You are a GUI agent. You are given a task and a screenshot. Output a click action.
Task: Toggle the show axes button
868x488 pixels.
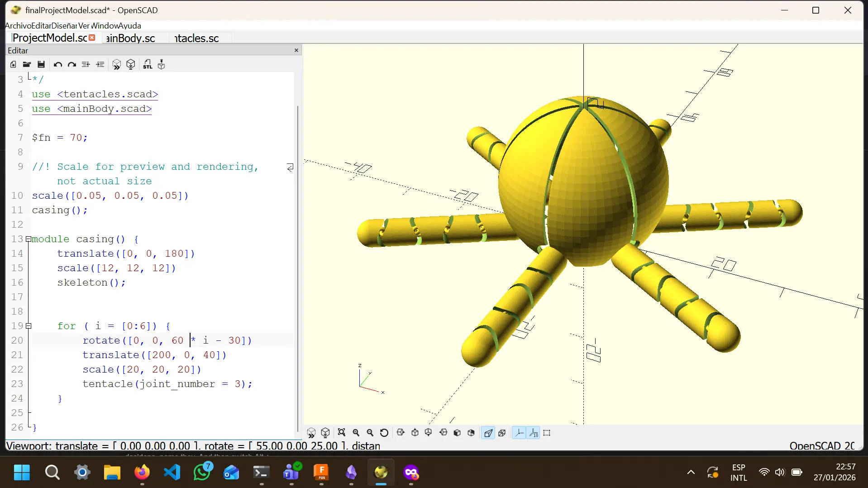tap(519, 433)
